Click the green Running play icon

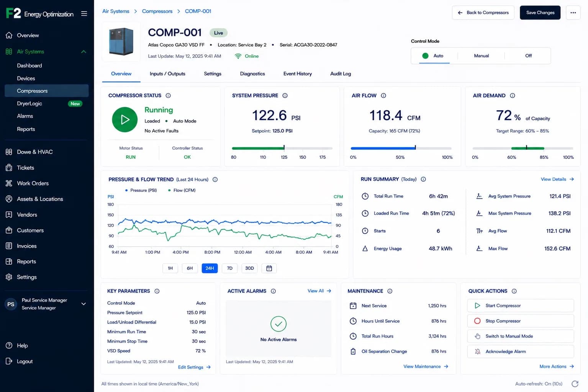tap(125, 120)
